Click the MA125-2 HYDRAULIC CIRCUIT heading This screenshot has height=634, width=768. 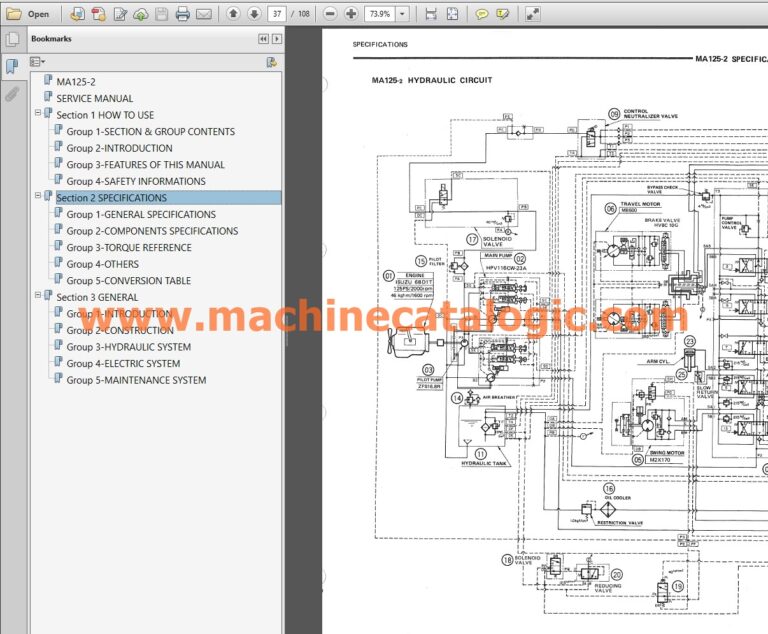[x=432, y=80]
